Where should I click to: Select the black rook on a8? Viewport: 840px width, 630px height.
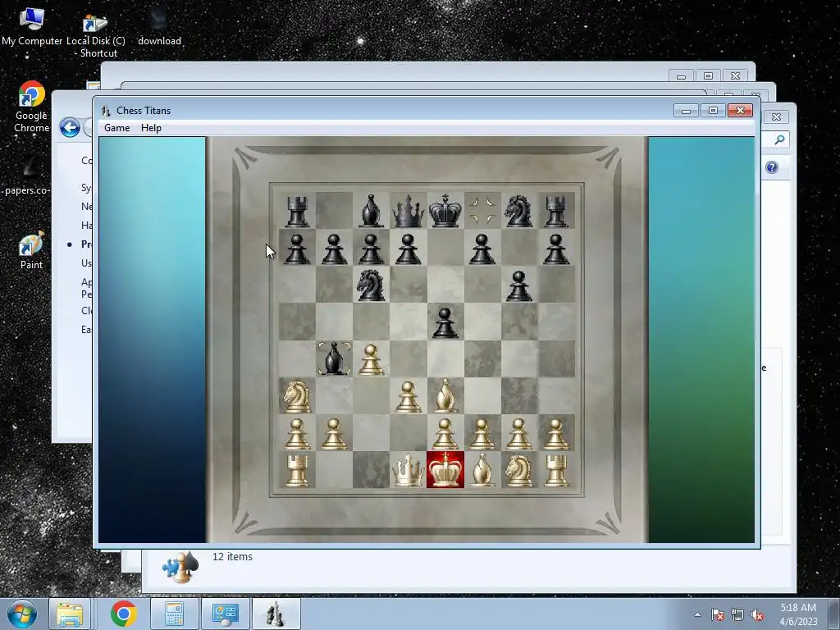(297, 211)
